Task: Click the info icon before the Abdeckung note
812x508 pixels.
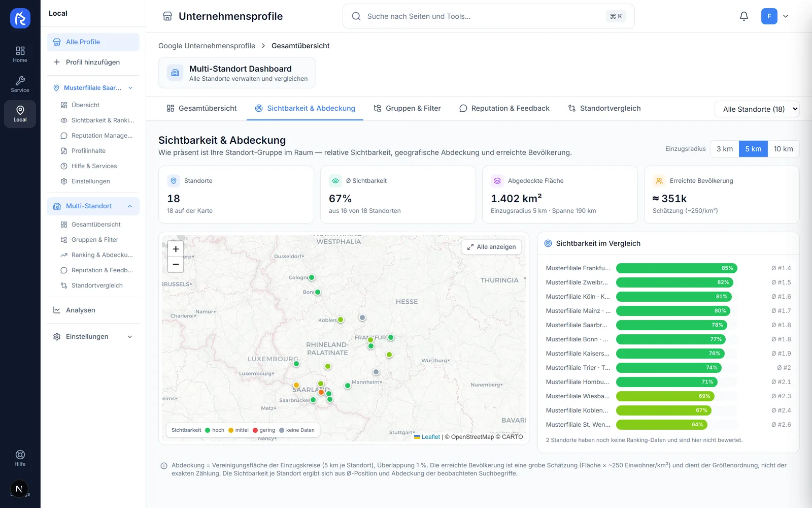Action: pos(164,466)
